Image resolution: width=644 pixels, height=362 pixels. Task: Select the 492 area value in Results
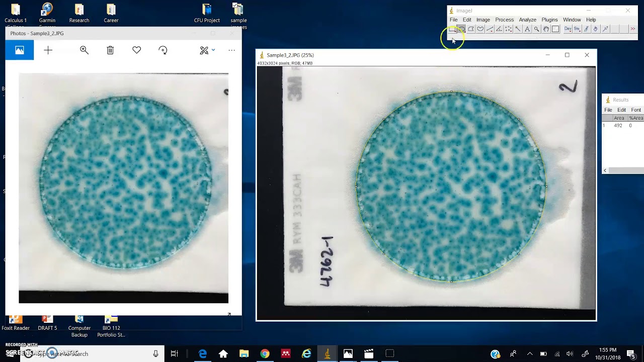(x=618, y=126)
